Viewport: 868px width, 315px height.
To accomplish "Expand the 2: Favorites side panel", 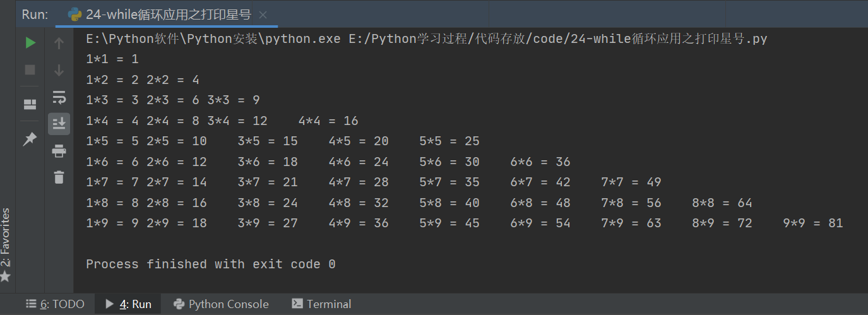I will pyautogui.click(x=6, y=244).
